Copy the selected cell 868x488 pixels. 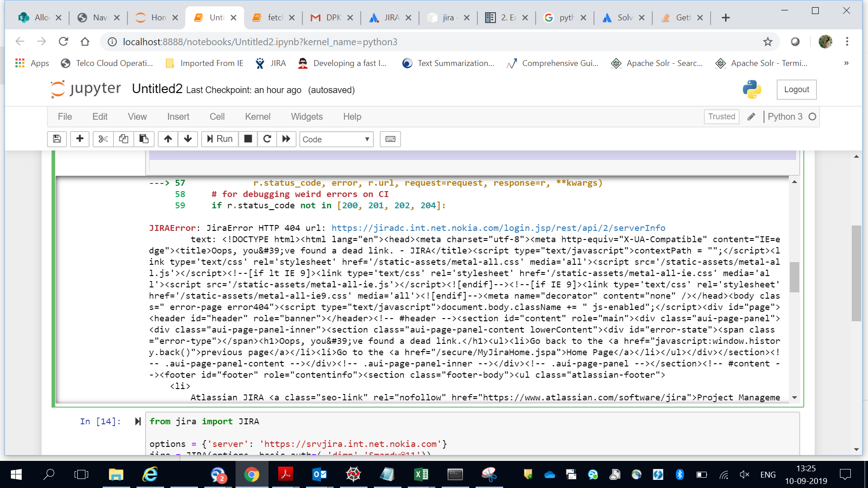[123, 139]
